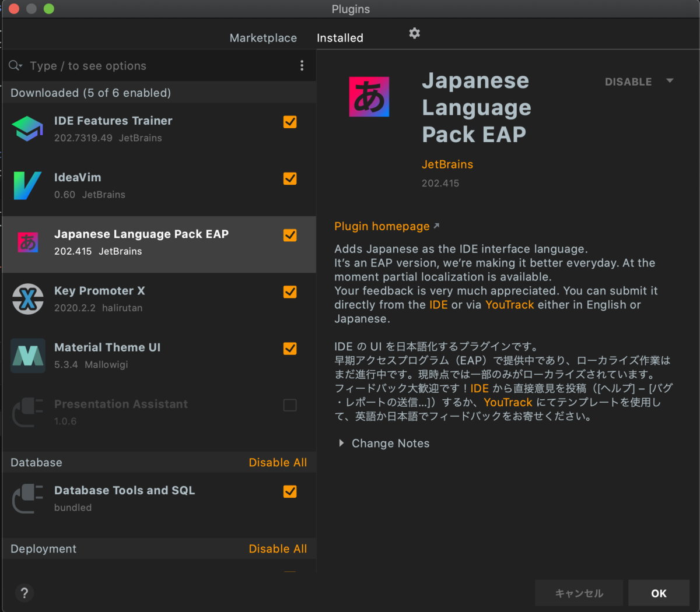This screenshot has width=700, height=612.
Task: Select the Presentation Assistant plugin name
Action: click(x=121, y=404)
